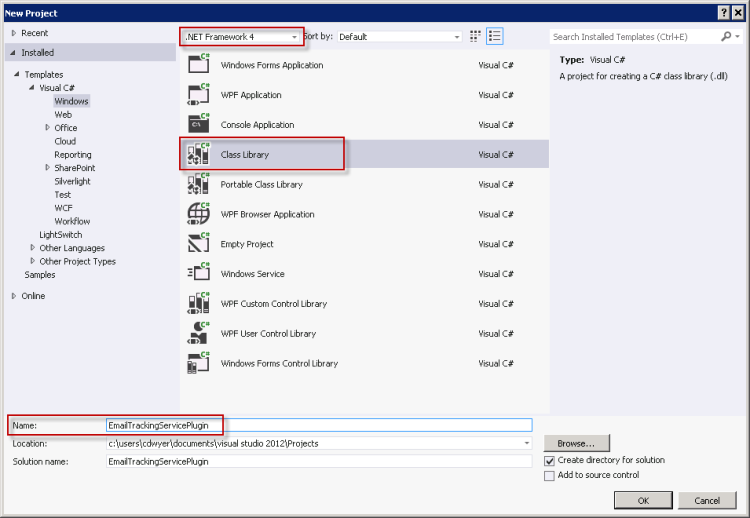
Task: Click the Search Installed Templates box
Action: coord(635,37)
